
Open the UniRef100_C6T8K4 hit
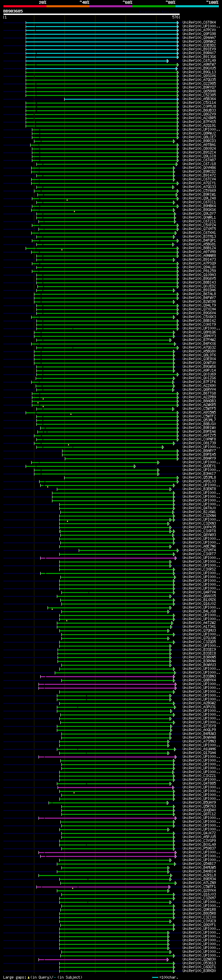(x=199, y=23)
